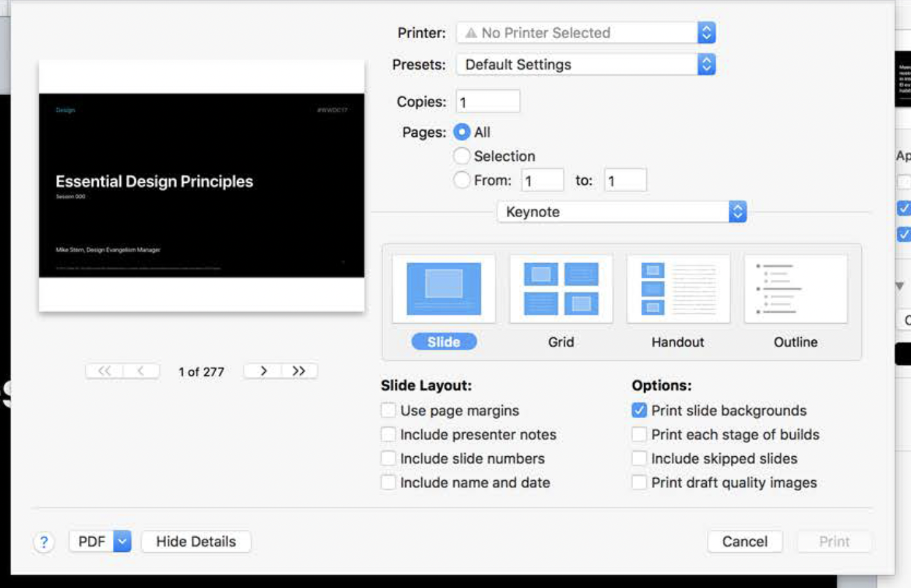Select the From page range radio
The image size is (911, 588).
point(461,180)
